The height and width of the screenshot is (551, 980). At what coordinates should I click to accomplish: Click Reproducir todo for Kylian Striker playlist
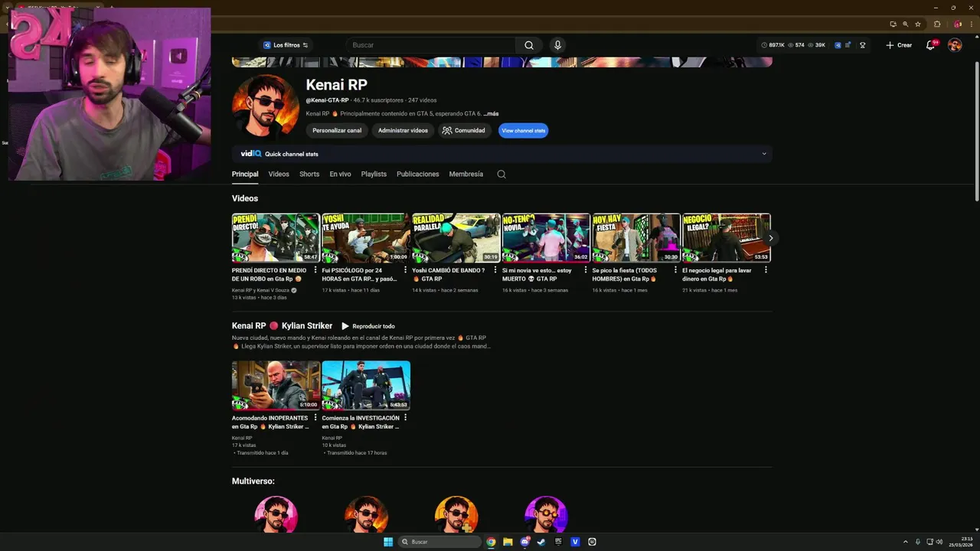[x=368, y=326]
